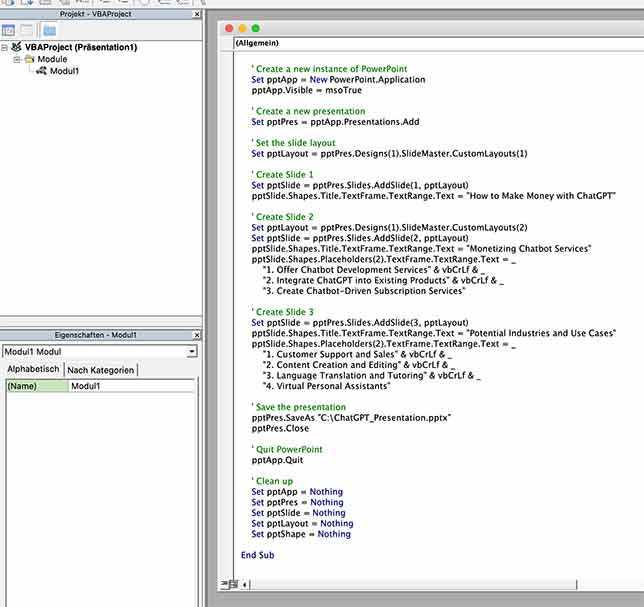Click the line ending with CustomLayouts(1)

coord(389,154)
